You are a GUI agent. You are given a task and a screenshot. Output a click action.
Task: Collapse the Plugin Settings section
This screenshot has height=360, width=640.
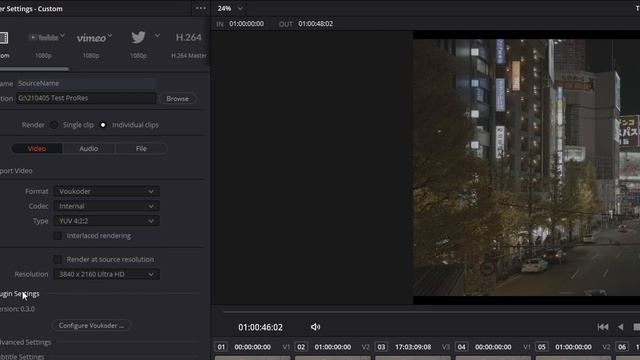coord(20,293)
